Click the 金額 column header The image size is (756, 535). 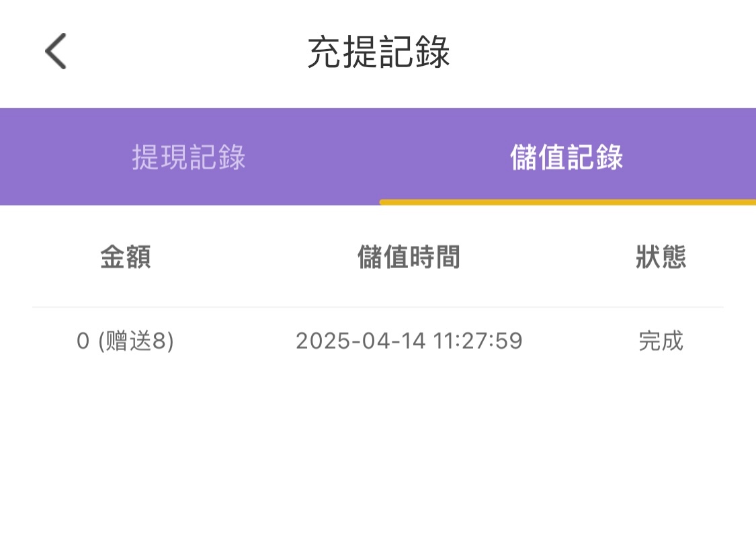pyautogui.click(x=126, y=257)
